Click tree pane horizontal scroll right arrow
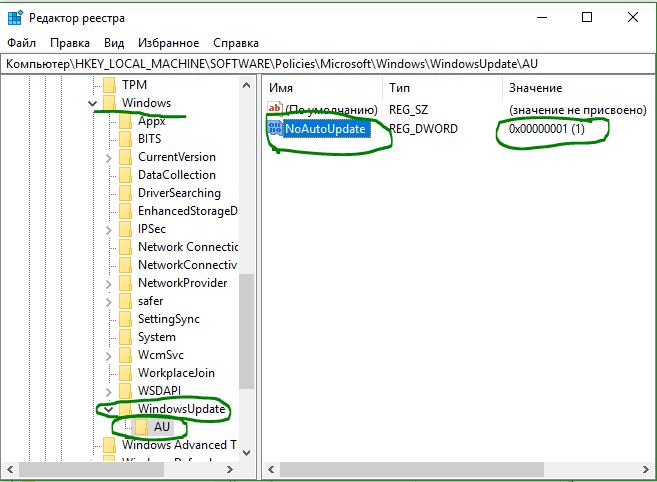The height and width of the screenshot is (482, 657). (x=230, y=469)
